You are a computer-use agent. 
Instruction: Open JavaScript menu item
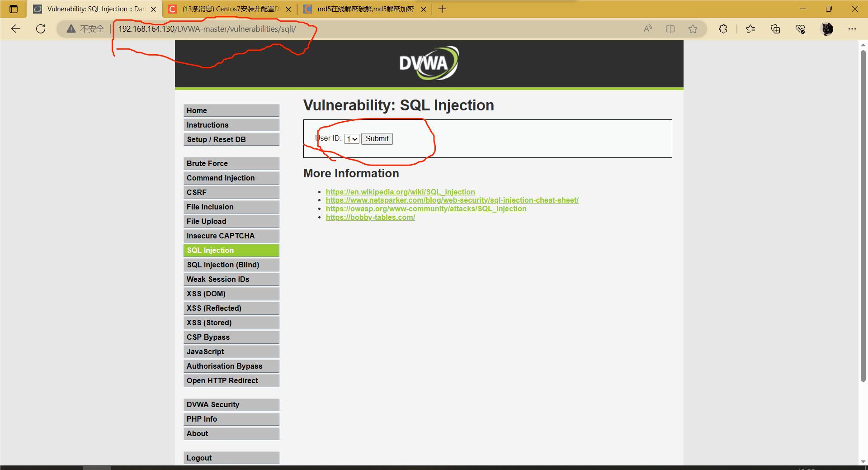point(231,351)
